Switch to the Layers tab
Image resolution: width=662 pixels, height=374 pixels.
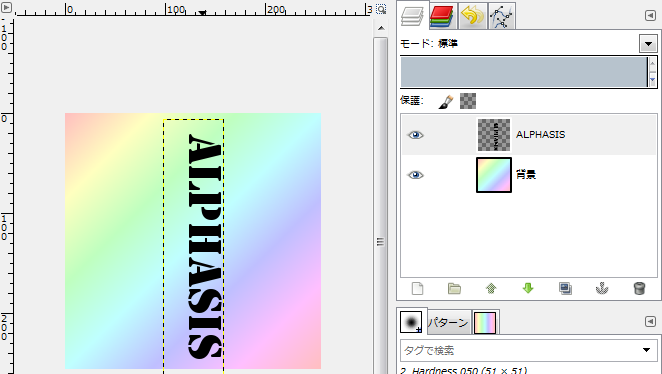pyautogui.click(x=412, y=16)
